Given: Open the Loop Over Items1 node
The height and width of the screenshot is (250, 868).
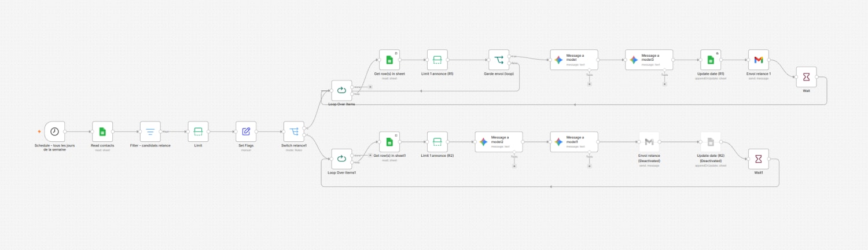Looking at the screenshot, I should click(x=341, y=159).
